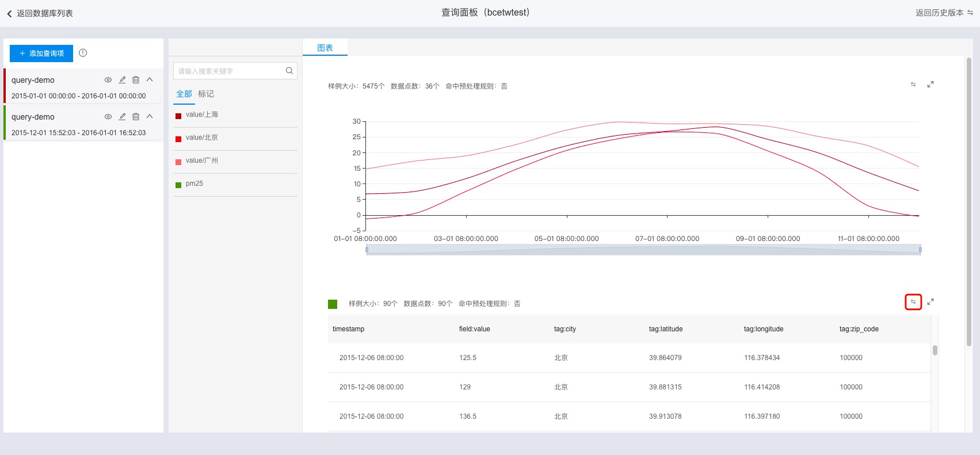Select longitude cell 116.378434

[x=762, y=358]
